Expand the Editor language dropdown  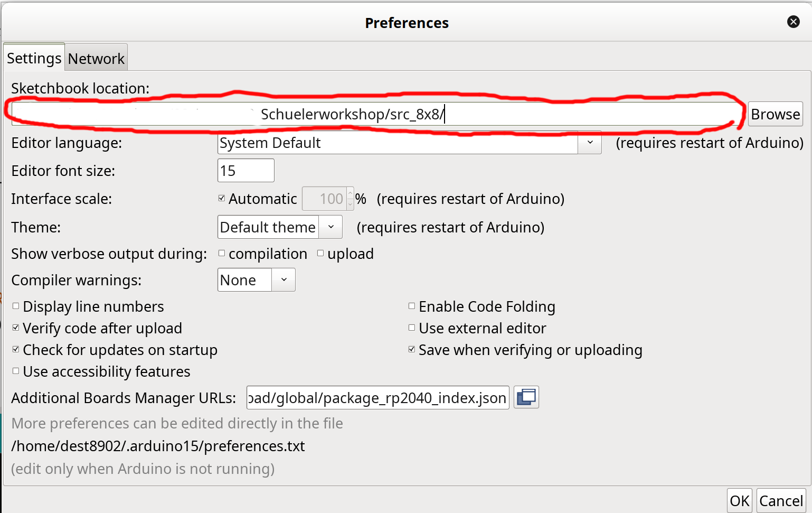click(590, 143)
